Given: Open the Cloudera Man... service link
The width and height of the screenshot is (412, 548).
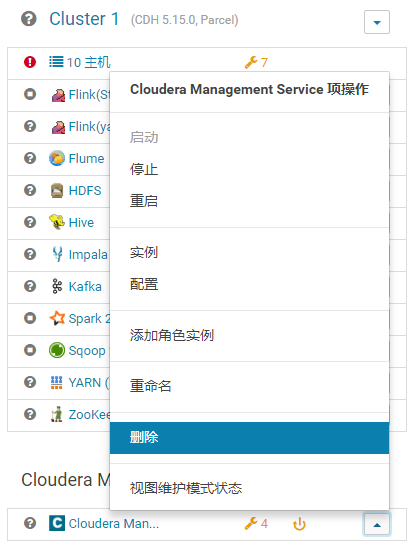Looking at the screenshot, I should coord(114,524).
